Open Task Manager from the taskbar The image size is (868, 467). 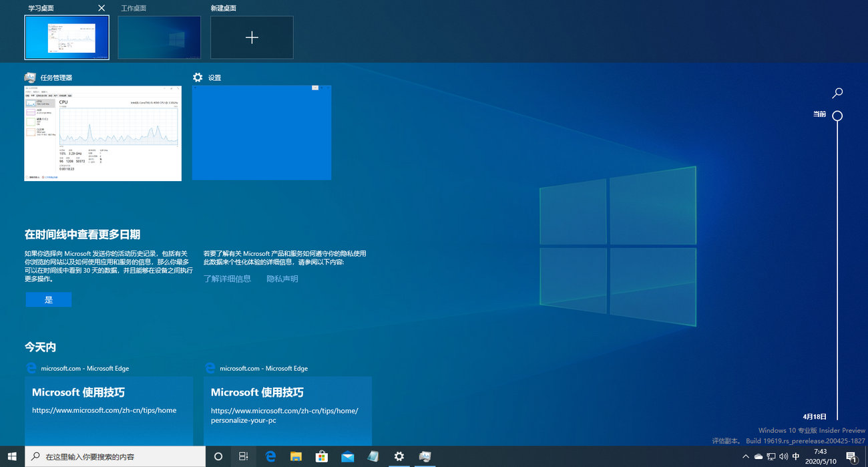pos(425,456)
